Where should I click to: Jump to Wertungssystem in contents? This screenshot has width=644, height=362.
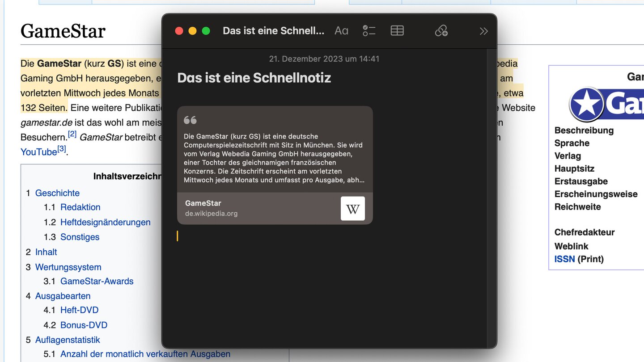(x=68, y=267)
